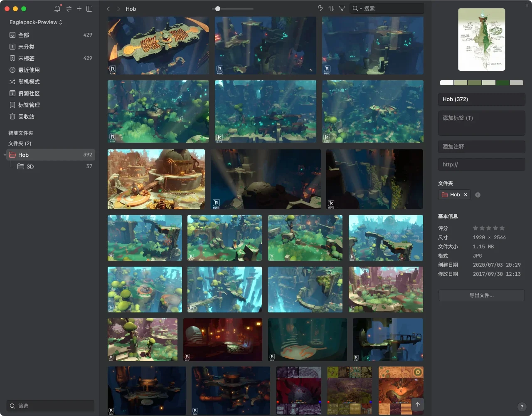Click the 添加注释 notes field
The image size is (532, 416).
coord(482,146)
